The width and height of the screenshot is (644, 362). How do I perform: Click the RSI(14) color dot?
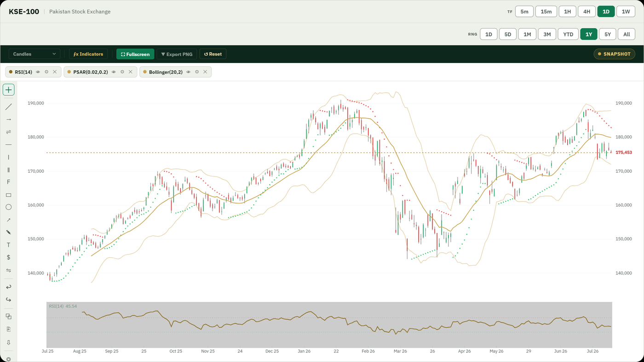(11, 72)
